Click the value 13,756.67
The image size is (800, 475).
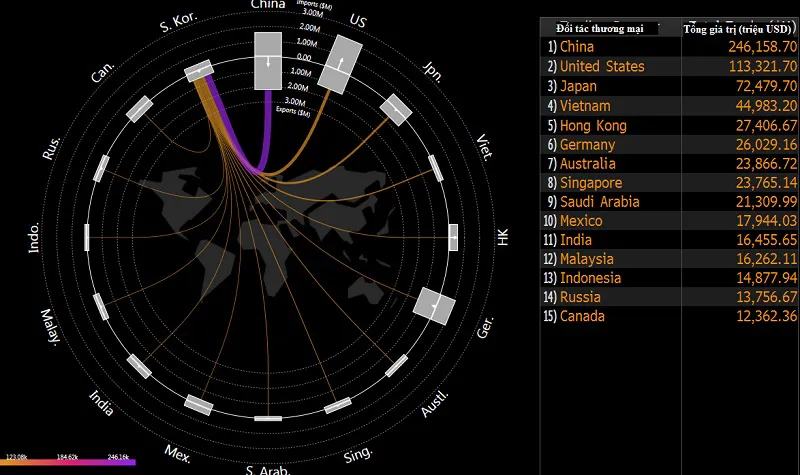[x=766, y=297]
